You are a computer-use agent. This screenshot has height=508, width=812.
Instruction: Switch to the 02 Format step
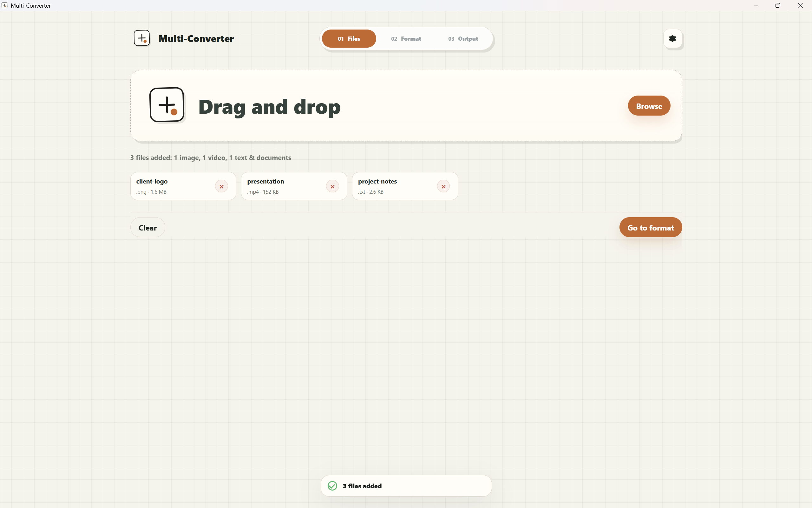(x=406, y=39)
